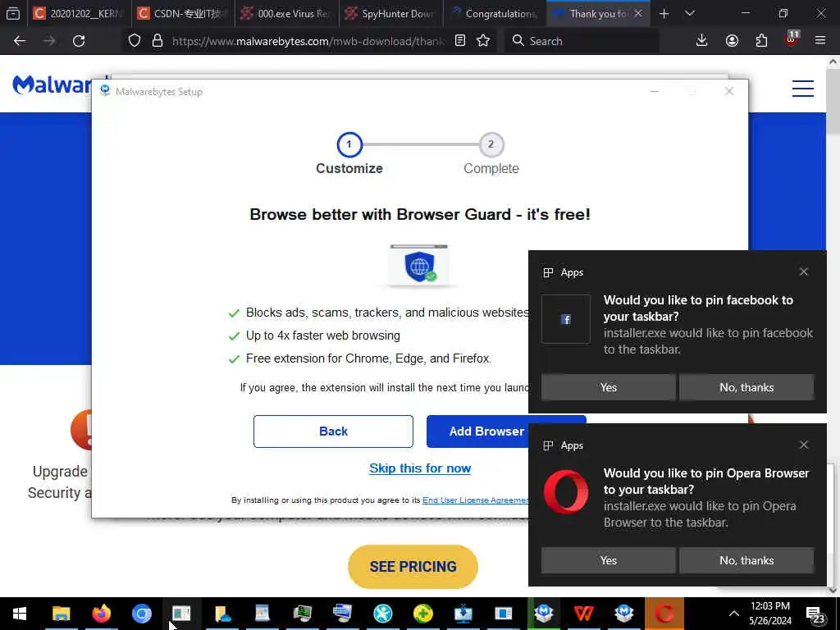Screen dimensions: 840x630
Task: Click the Opera logo in the notification
Action: [x=566, y=492]
